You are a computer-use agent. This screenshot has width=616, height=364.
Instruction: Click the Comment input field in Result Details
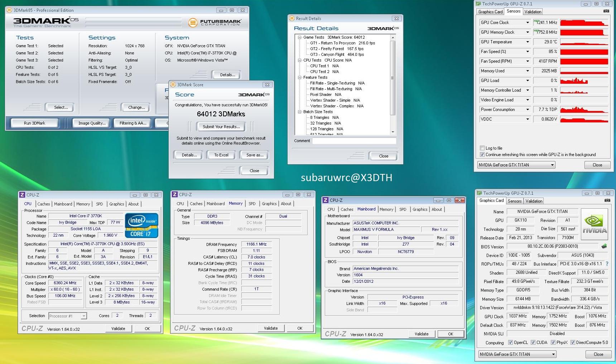click(x=354, y=141)
